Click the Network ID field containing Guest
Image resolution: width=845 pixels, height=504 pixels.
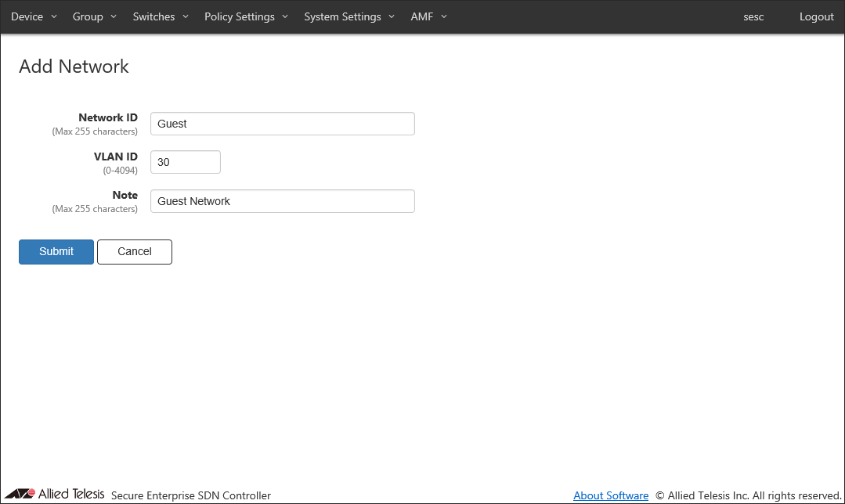(x=282, y=124)
